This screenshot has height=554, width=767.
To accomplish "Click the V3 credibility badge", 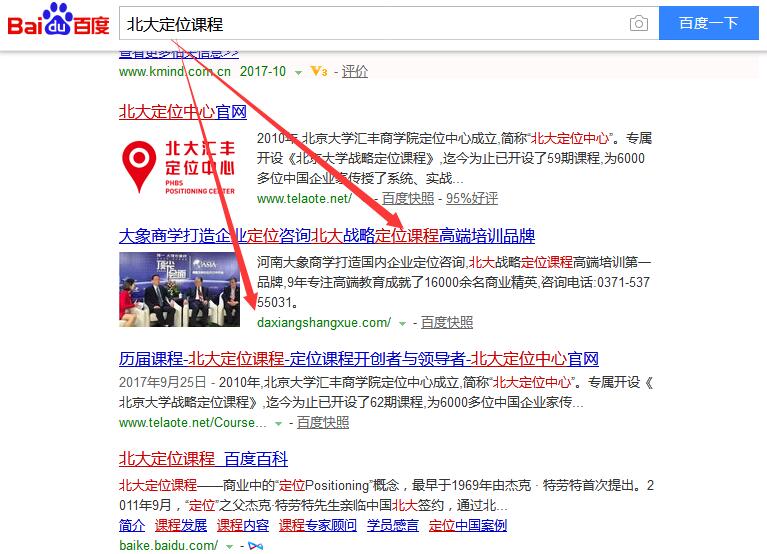I will (x=319, y=71).
